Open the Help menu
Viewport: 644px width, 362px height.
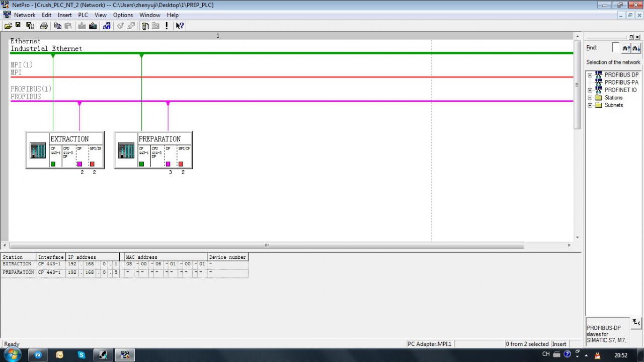pyautogui.click(x=173, y=15)
